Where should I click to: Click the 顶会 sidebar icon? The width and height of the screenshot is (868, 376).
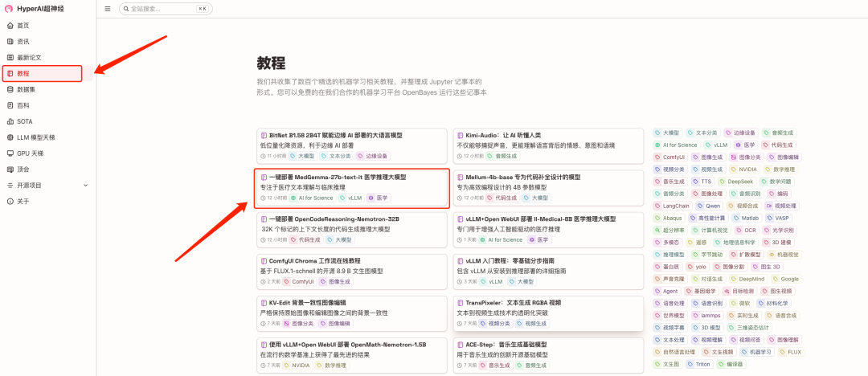[10, 170]
